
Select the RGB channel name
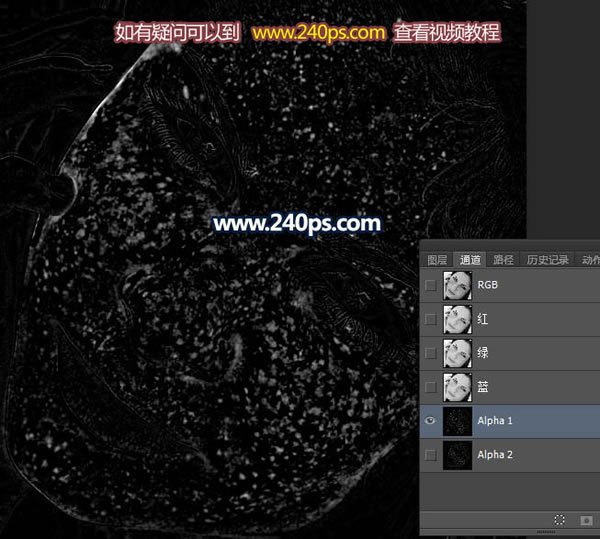coord(488,285)
